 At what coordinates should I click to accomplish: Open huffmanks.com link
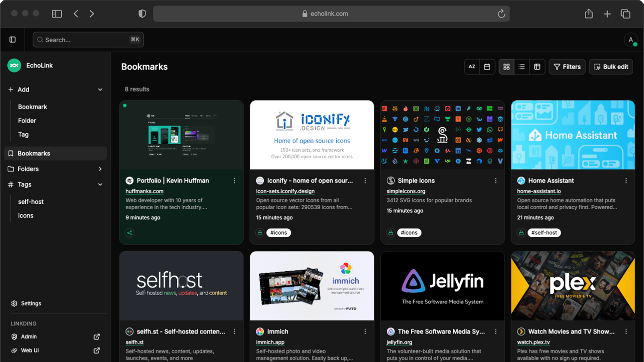coord(144,191)
